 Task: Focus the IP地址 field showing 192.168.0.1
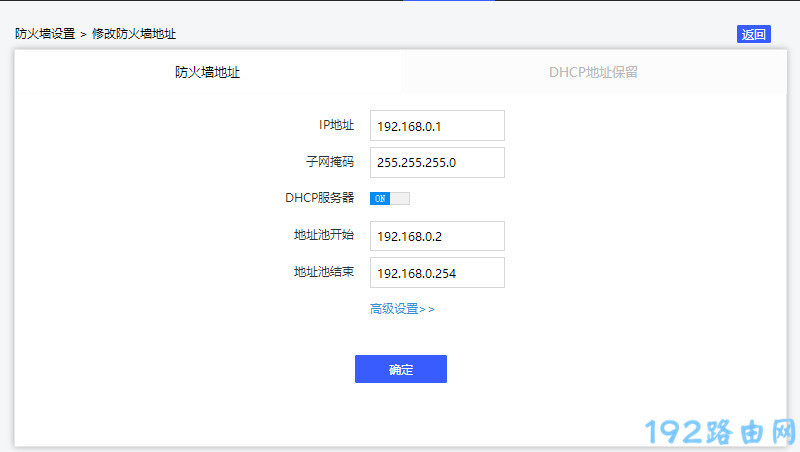437,126
